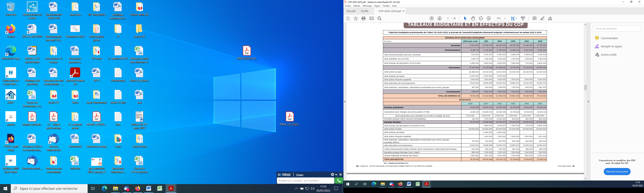644x193 pixels.
Task: Zoom in using the plus circle icon
Action: (x=489, y=18)
